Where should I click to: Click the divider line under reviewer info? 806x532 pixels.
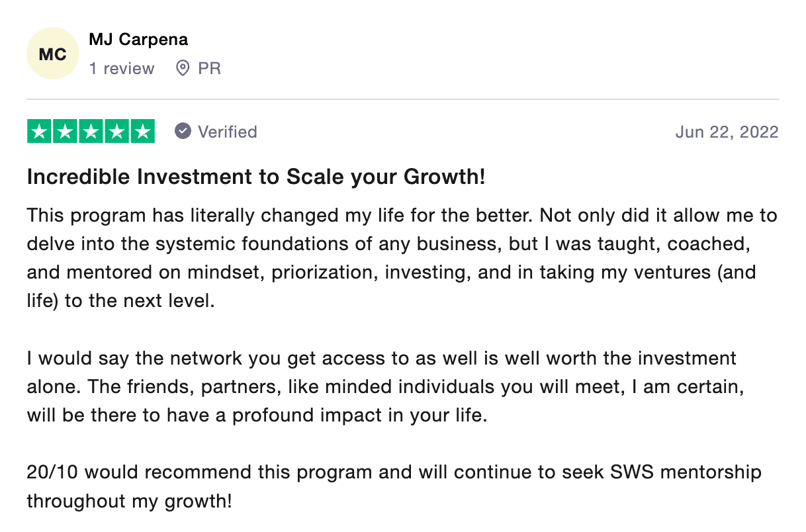(x=402, y=99)
